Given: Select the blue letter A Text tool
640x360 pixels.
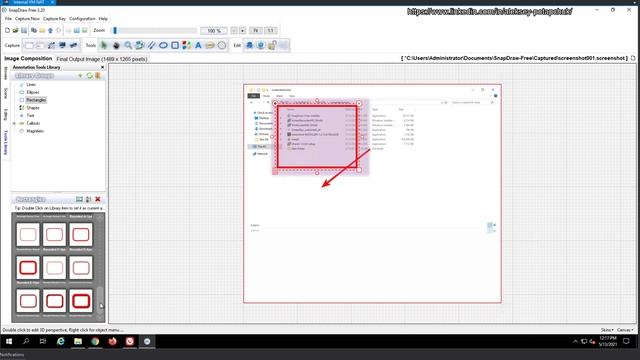Looking at the screenshot, I should pyautogui.click(x=198, y=45).
